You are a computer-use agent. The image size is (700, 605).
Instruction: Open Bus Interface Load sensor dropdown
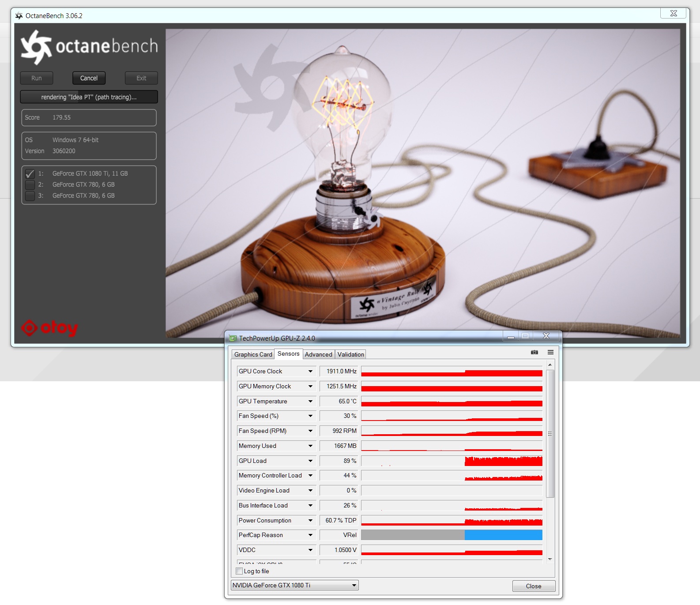pos(311,506)
